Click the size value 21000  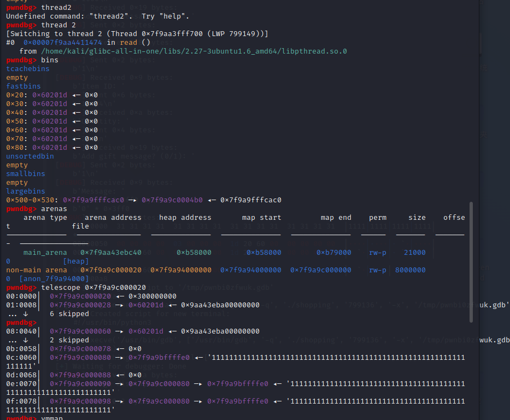click(x=414, y=253)
